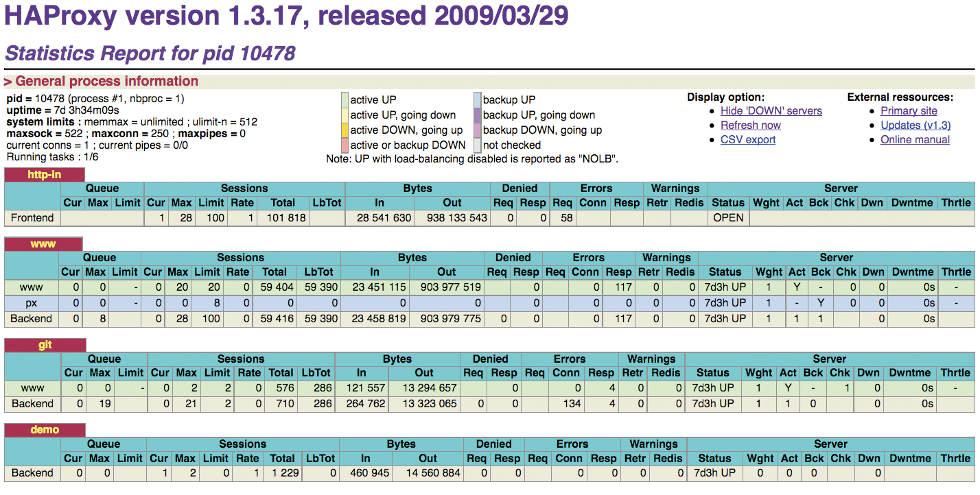Click the HAProxy version 1.3.17 title
The width and height of the screenshot is (980, 495).
coord(286,16)
